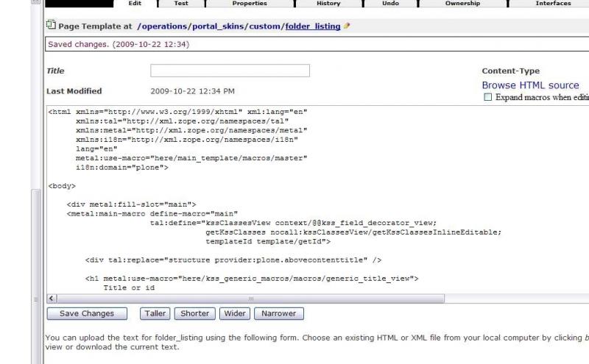The width and height of the screenshot is (589, 364).
Task: Go to the History tab
Action: [328, 4]
